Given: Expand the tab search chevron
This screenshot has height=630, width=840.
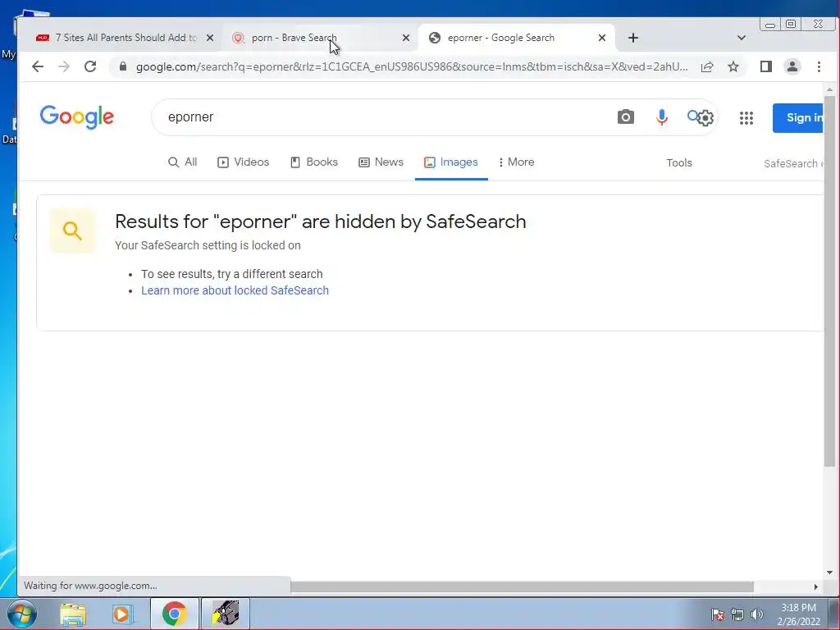Looking at the screenshot, I should (x=742, y=38).
